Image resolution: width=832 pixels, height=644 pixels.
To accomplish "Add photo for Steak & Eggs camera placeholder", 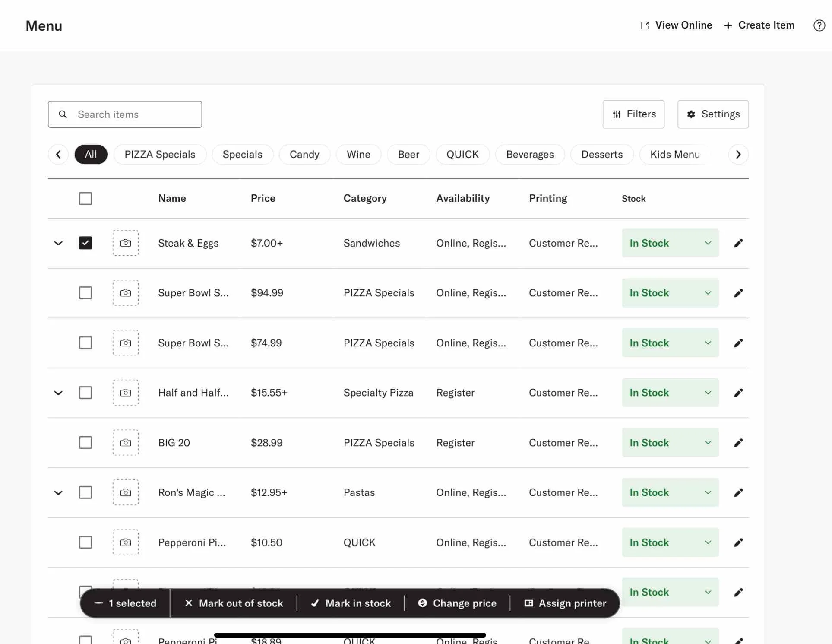I will point(126,243).
